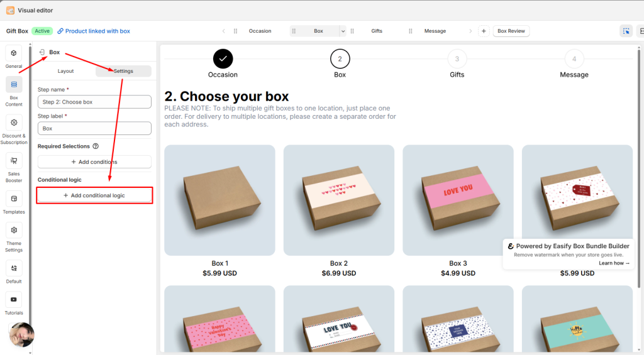Open Discount & Subscription panel
This screenshot has height=355, width=644.
[x=14, y=123]
